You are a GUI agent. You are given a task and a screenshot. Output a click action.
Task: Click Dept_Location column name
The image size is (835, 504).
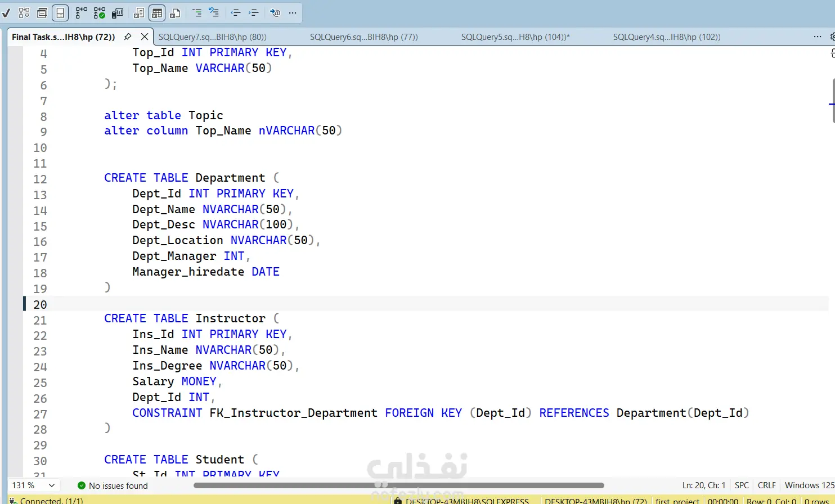coord(178,240)
